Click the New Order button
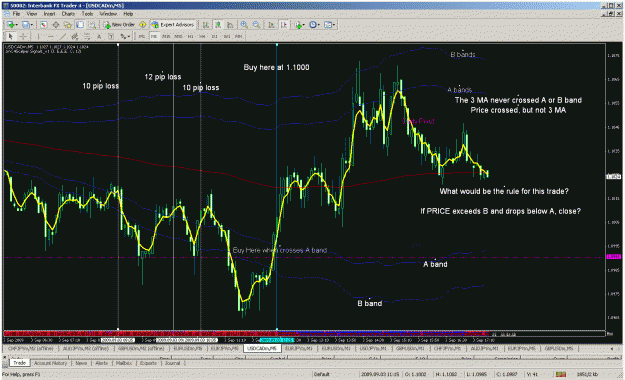Screen dimensions: 625x380 coord(119,25)
